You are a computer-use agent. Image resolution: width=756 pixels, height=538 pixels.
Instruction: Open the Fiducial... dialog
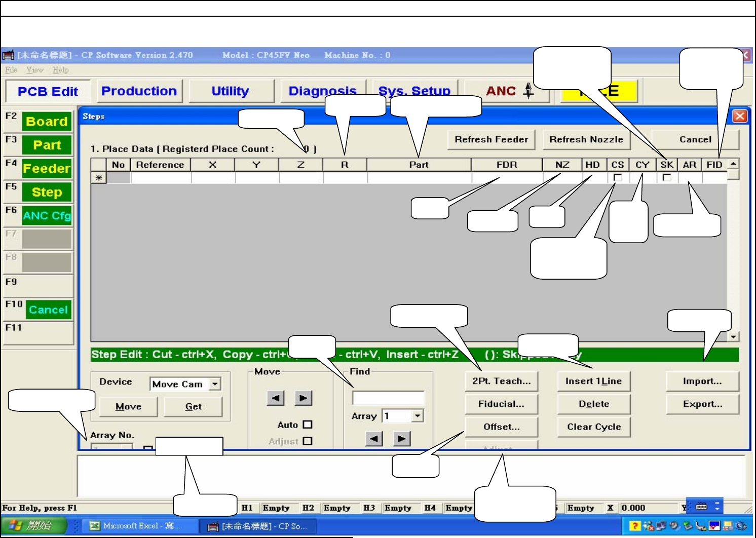click(502, 404)
